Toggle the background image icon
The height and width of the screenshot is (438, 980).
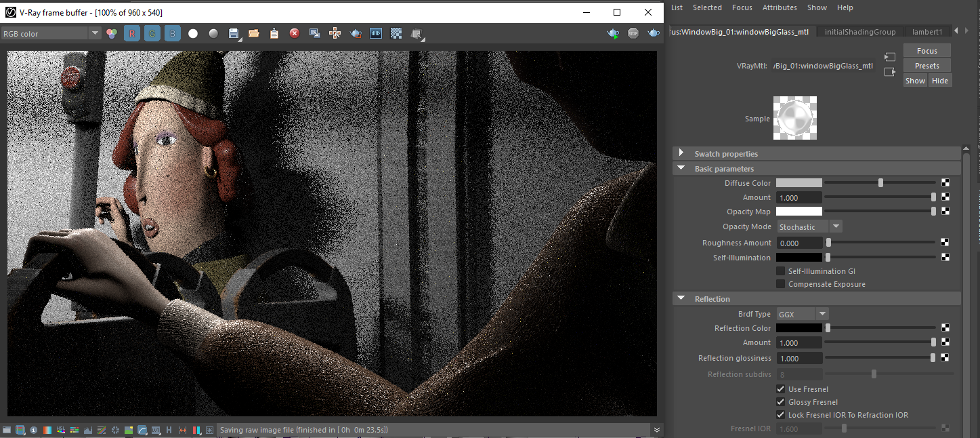[129, 430]
